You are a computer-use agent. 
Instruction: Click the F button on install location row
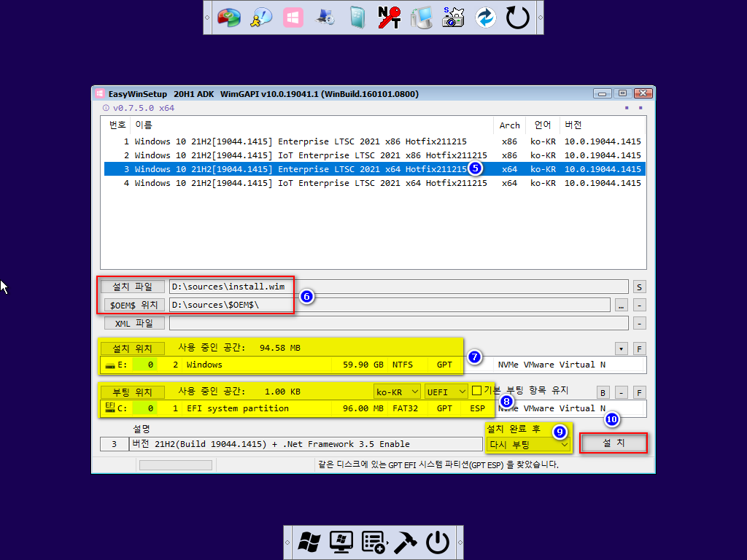639,349
